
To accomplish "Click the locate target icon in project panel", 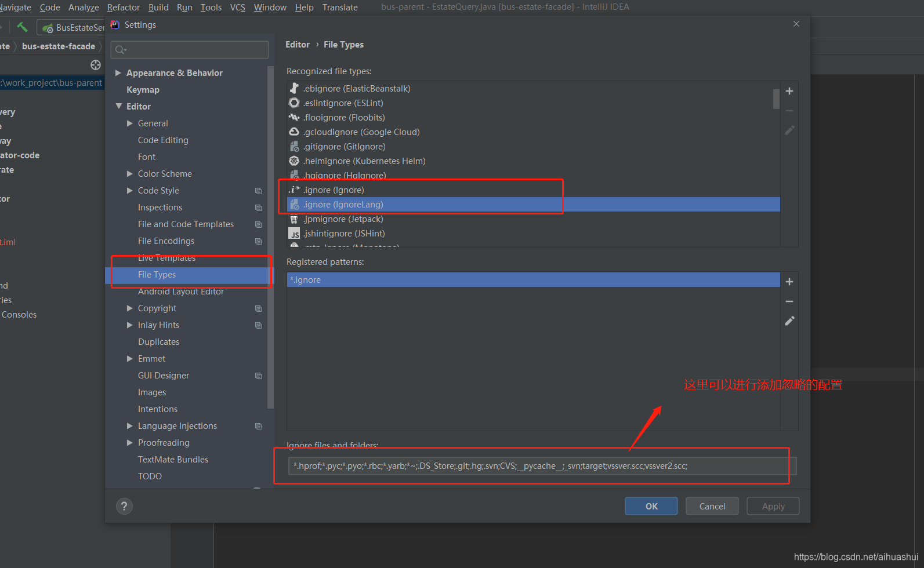I will [96, 65].
